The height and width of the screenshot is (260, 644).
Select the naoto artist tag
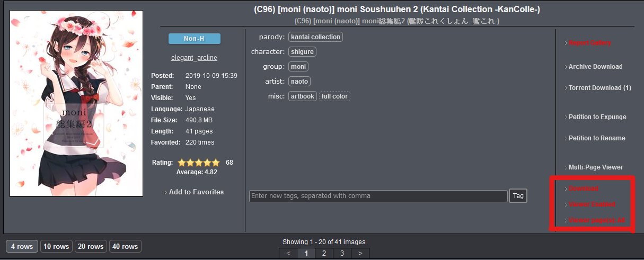[x=299, y=82]
